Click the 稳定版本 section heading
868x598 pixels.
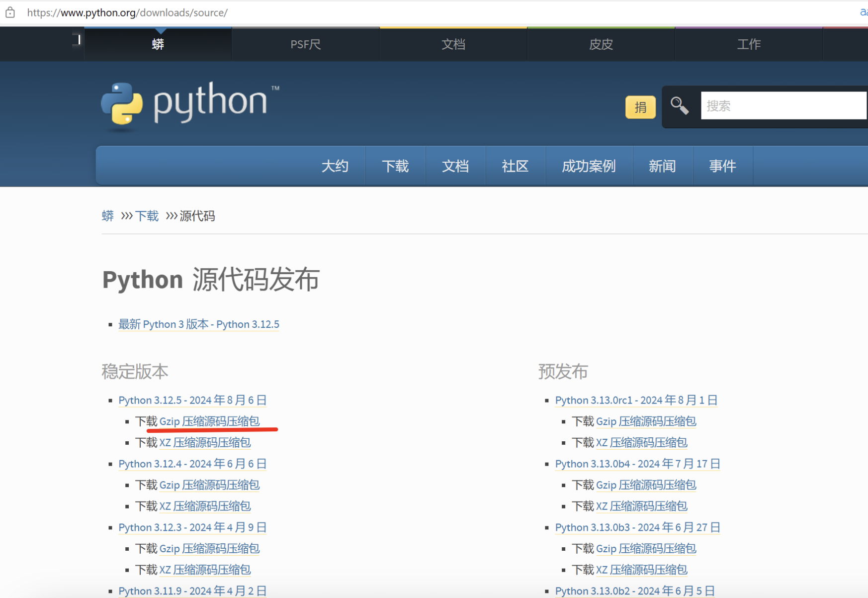point(135,372)
